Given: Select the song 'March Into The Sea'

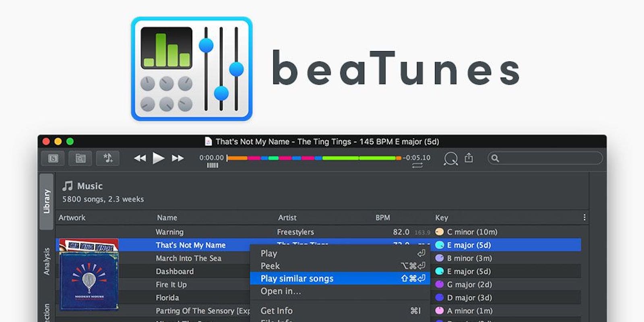Looking at the screenshot, I should pos(189,258).
